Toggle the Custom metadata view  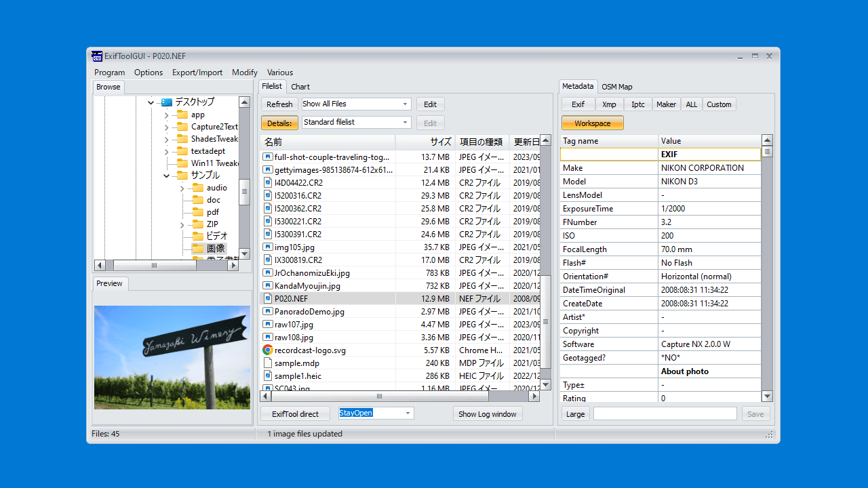[719, 104]
